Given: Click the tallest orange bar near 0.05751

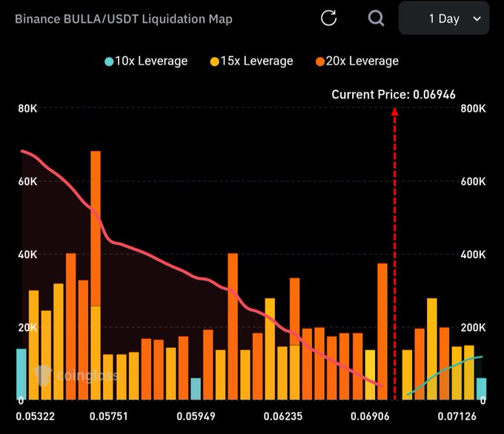Looking at the screenshot, I should 96,228.
